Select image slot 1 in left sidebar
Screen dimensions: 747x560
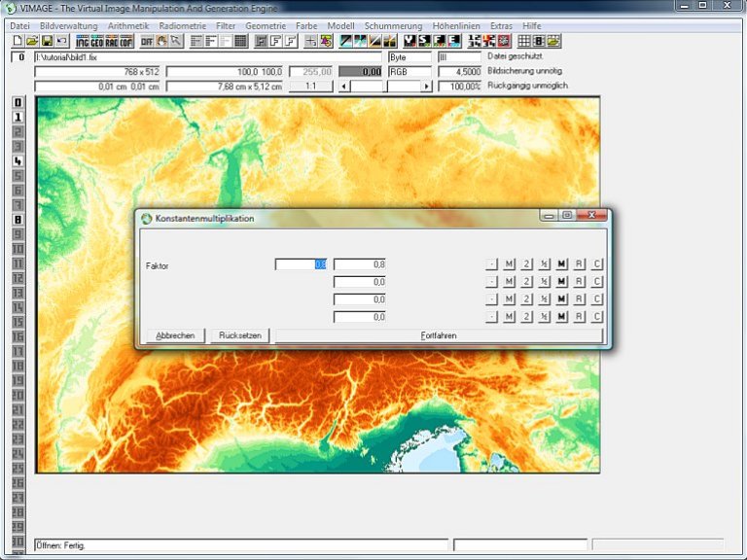point(18,117)
